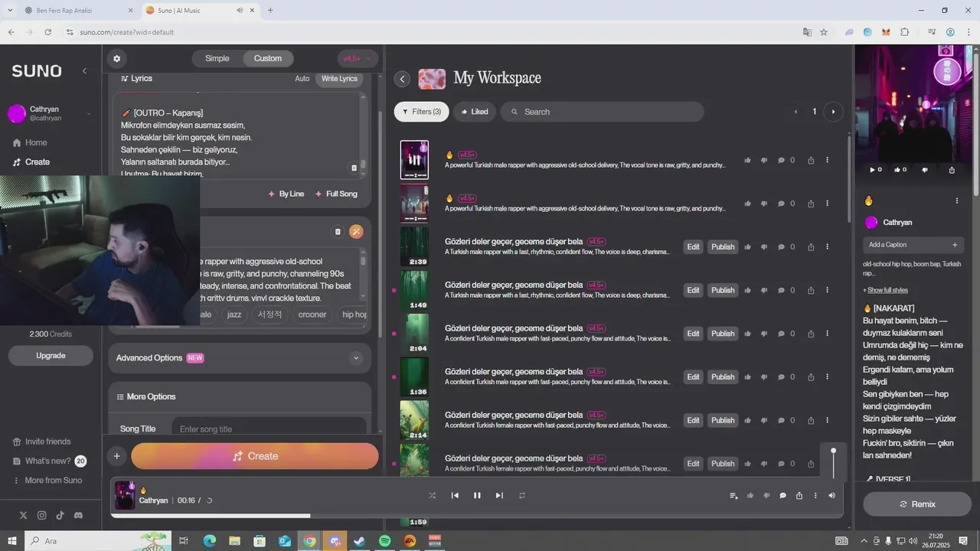The height and width of the screenshot is (551, 980).
Task: Click the orange magic wand styles icon
Action: coord(356,231)
